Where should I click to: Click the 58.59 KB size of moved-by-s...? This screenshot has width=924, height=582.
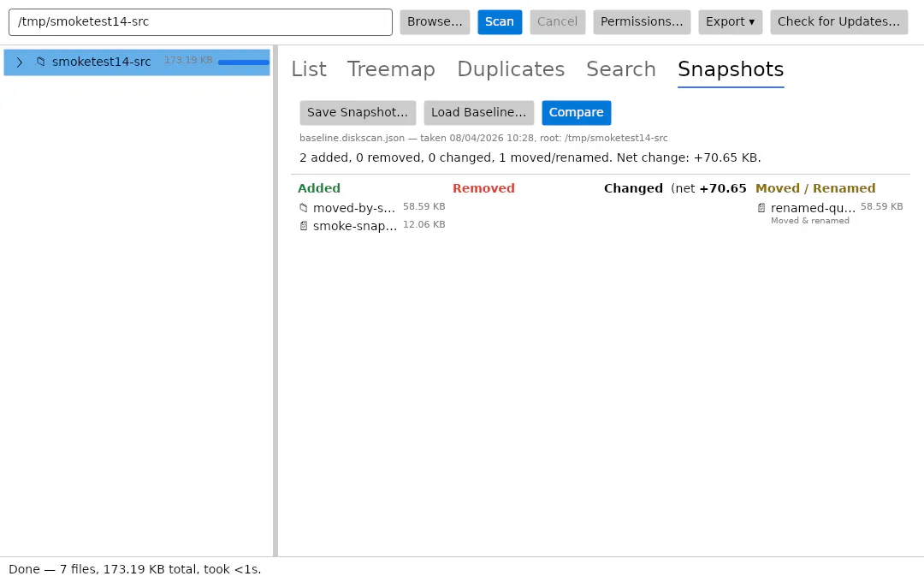(424, 206)
